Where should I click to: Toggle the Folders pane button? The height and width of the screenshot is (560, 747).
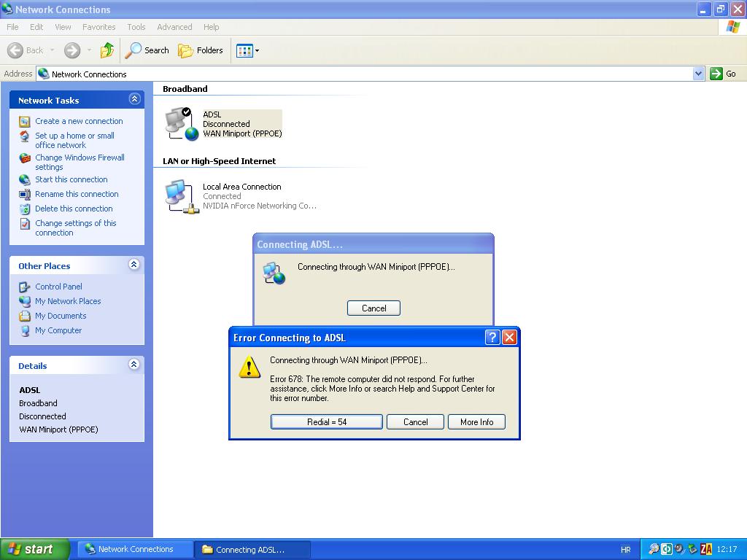201,50
